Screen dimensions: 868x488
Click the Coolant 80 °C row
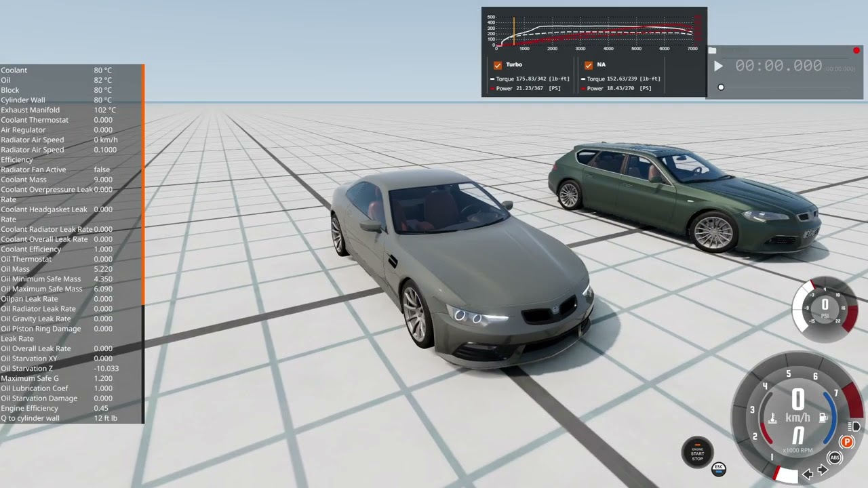click(71, 70)
